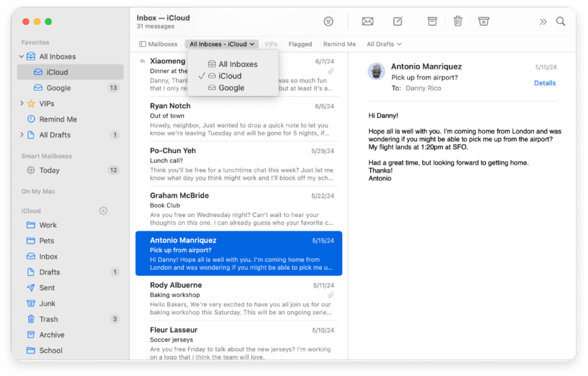Open the All Inboxes - iCloud dropdown
Viewport: 588px width, 376px height.
[x=221, y=44]
